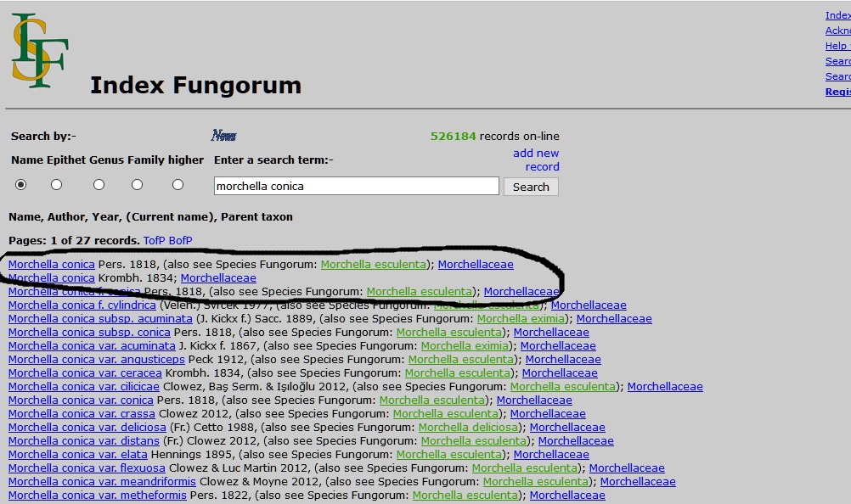Open Morchella conica subsp. conica record

pyautogui.click(x=89, y=333)
